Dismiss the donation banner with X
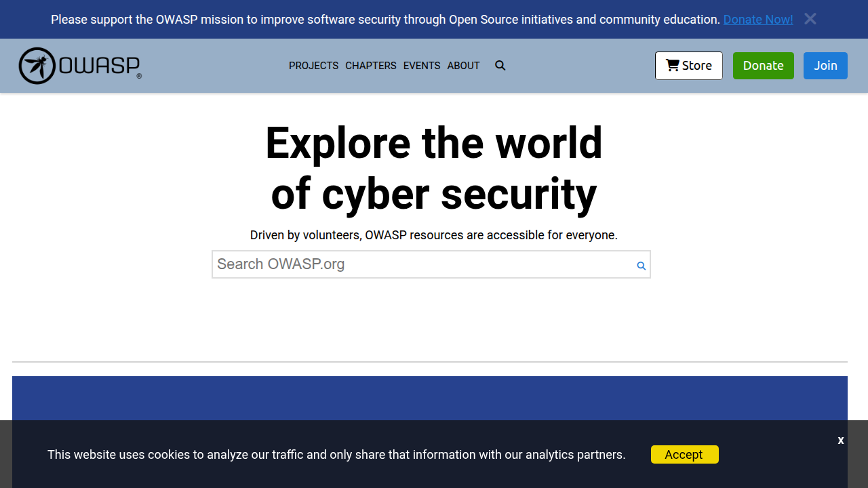 (810, 19)
